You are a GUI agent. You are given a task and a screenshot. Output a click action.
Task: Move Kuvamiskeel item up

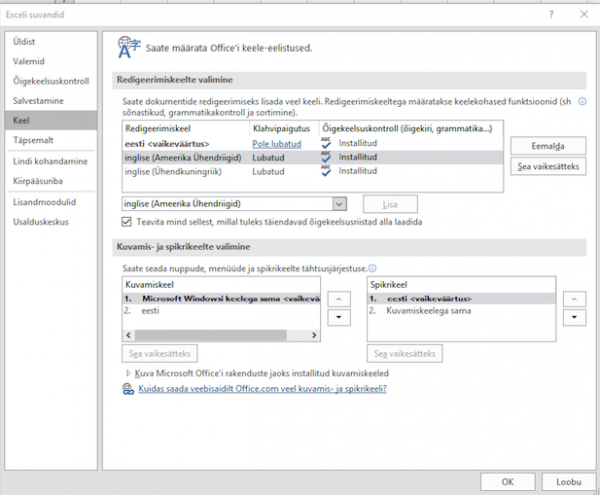coord(339,299)
